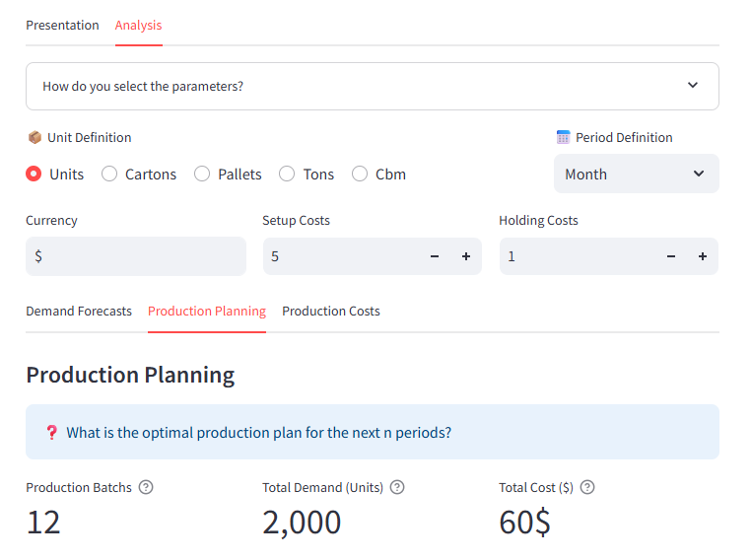The width and height of the screenshot is (751, 560).
Task: Increase Setup Costs with plus button
Action: point(466,256)
